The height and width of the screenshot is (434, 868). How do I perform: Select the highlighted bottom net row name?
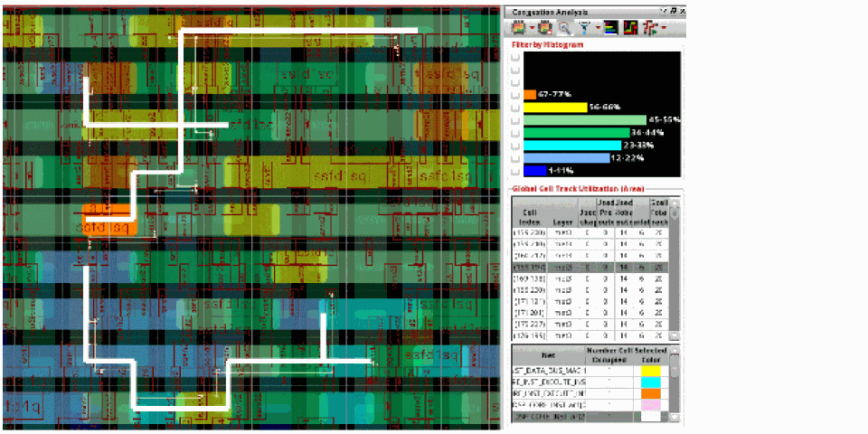(x=549, y=418)
